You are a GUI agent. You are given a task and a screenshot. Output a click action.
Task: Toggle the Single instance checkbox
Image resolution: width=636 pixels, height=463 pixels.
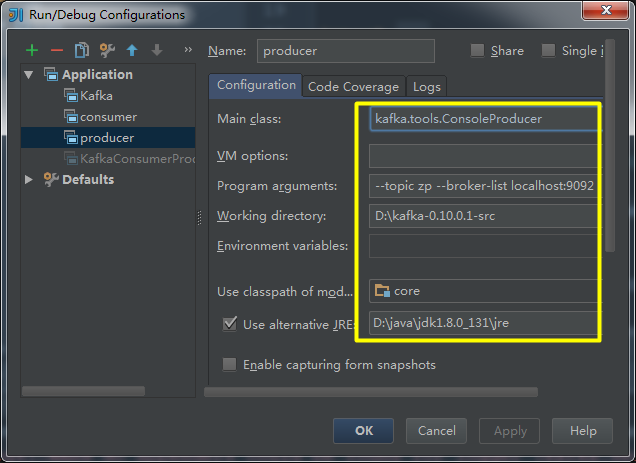548,51
